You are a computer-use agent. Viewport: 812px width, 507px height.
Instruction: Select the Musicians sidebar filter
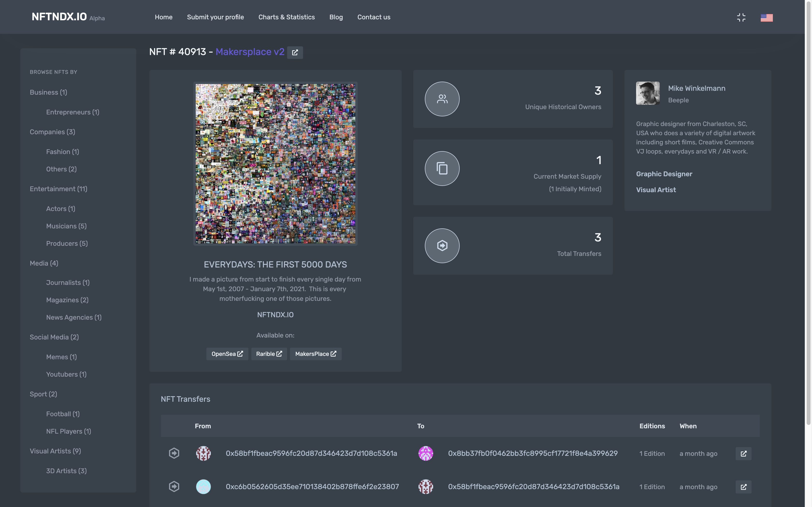tap(66, 226)
